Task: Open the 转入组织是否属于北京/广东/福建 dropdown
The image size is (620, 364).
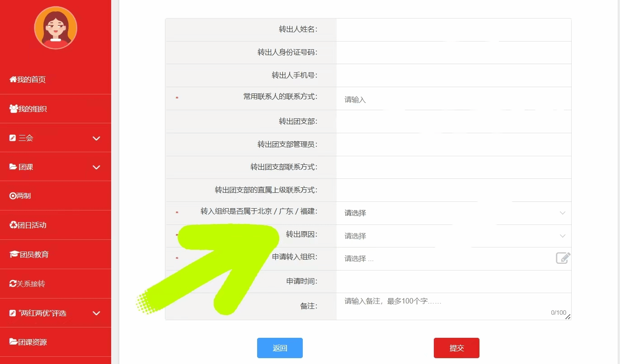Action: [x=454, y=213]
